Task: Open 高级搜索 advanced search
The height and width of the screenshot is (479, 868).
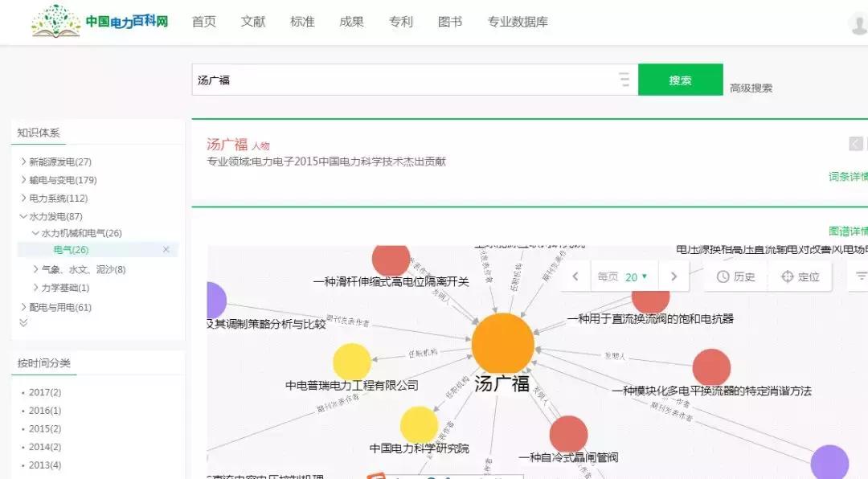Action: [x=751, y=87]
